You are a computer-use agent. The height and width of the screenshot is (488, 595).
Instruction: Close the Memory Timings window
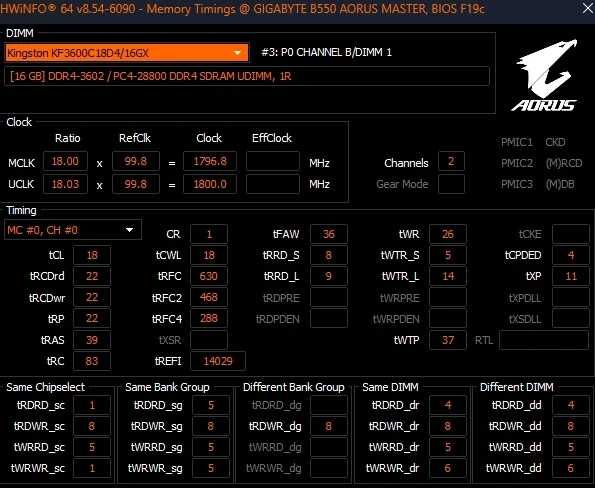pos(587,8)
